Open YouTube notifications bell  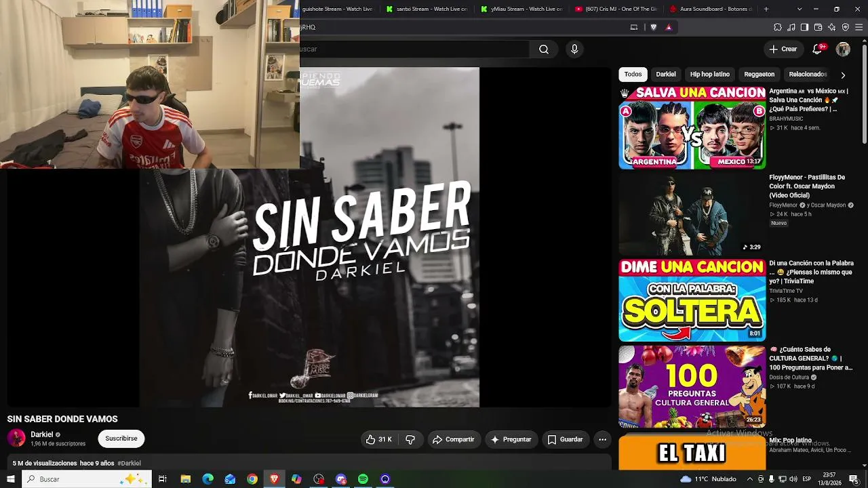click(817, 49)
